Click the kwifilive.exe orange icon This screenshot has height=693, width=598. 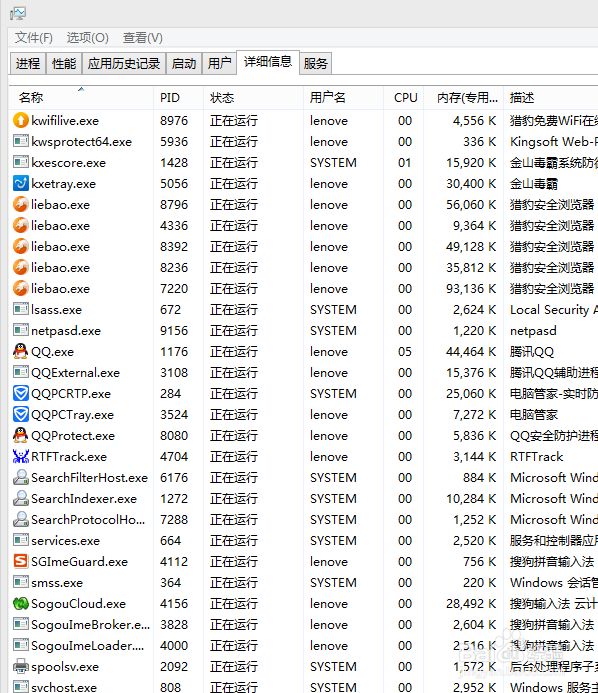[x=21, y=120]
